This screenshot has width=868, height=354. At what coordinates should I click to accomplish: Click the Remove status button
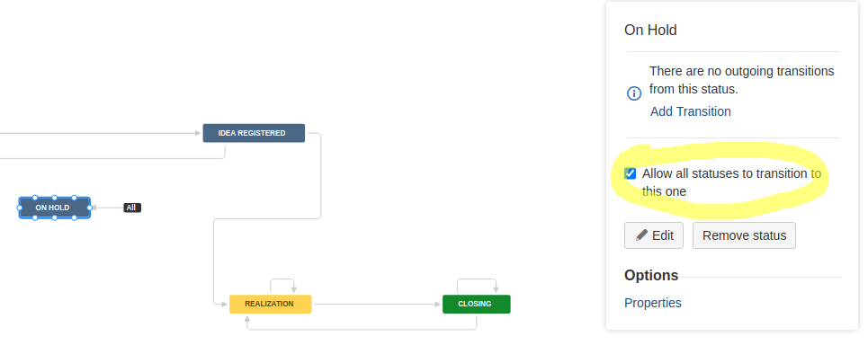coord(744,235)
